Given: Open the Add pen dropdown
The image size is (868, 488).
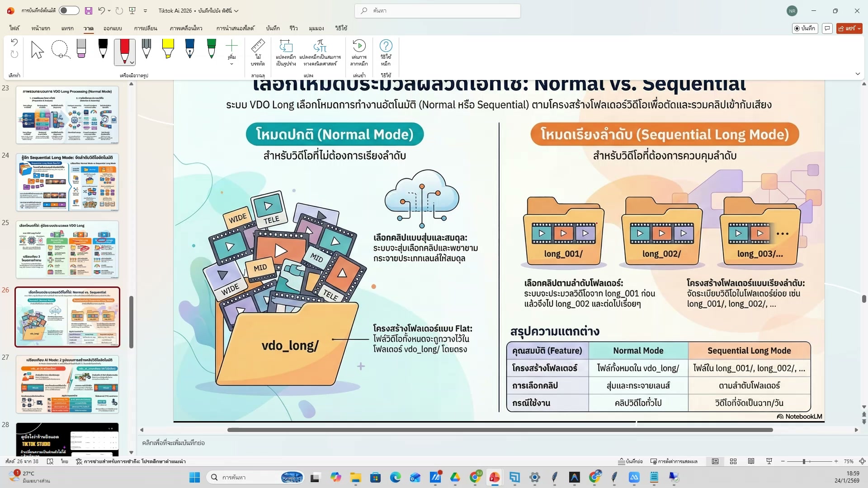Looking at the screenshot, I should point(231,64).
